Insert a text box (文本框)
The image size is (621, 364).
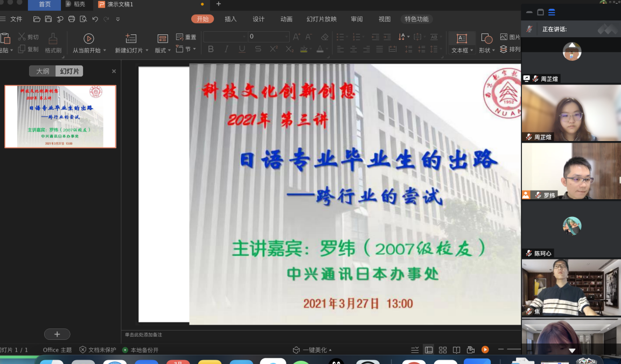[x=462, y=39]
